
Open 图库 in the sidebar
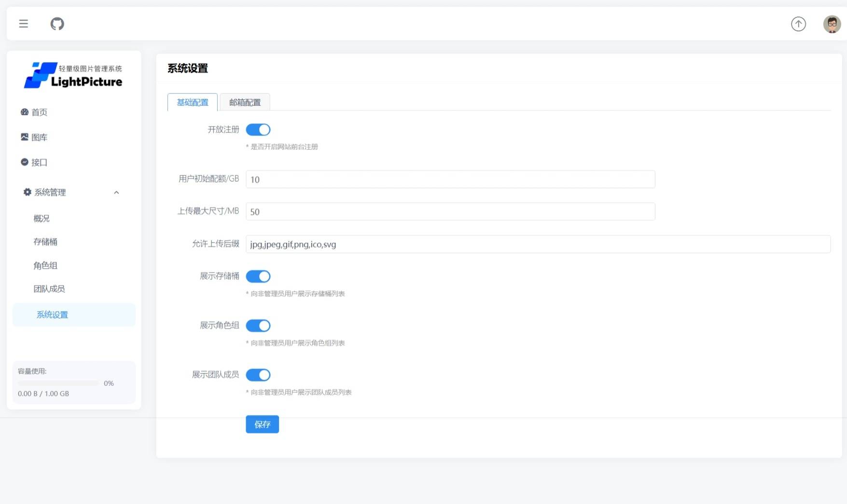(x=40, y=137)
